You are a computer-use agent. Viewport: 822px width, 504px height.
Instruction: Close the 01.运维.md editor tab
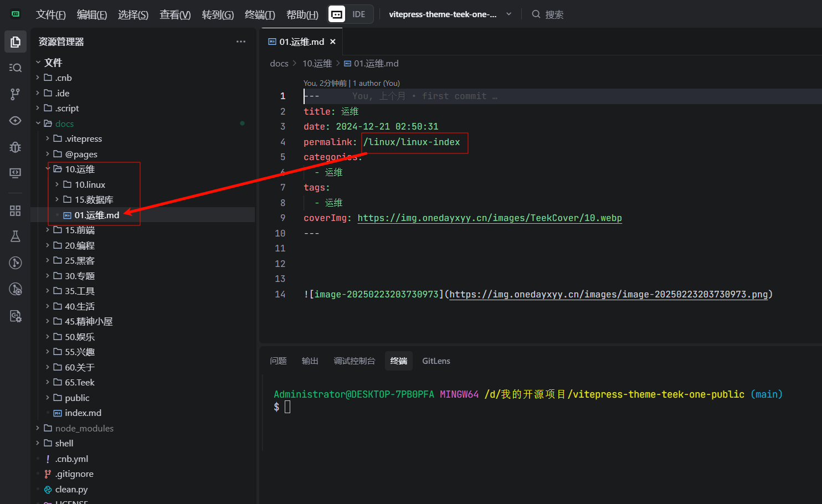[333, 42]
